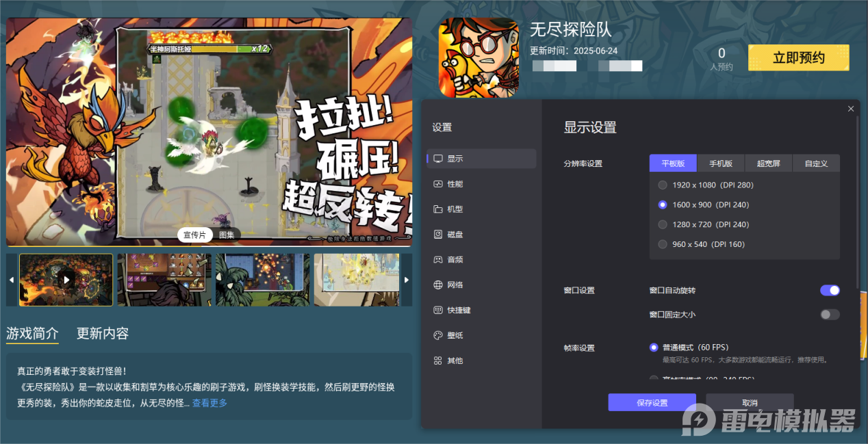
Task: Select the inventory screenshot thumbnail
Action: coord(164,280)
